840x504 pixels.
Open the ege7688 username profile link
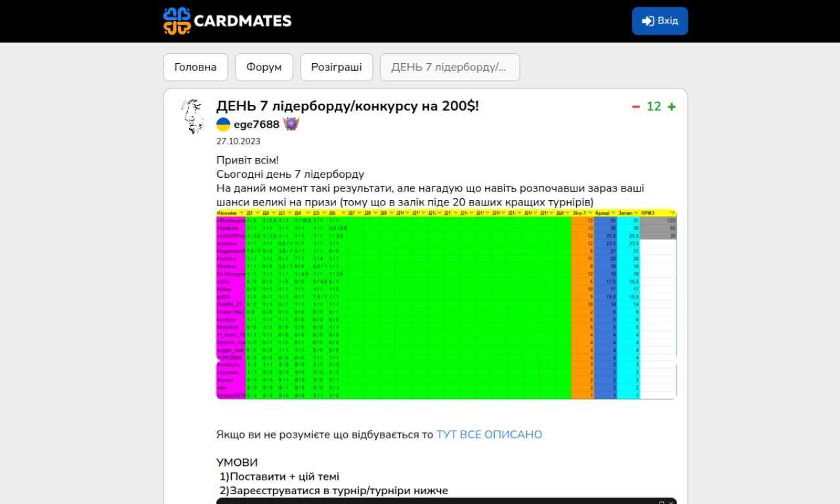pos(256,125)
